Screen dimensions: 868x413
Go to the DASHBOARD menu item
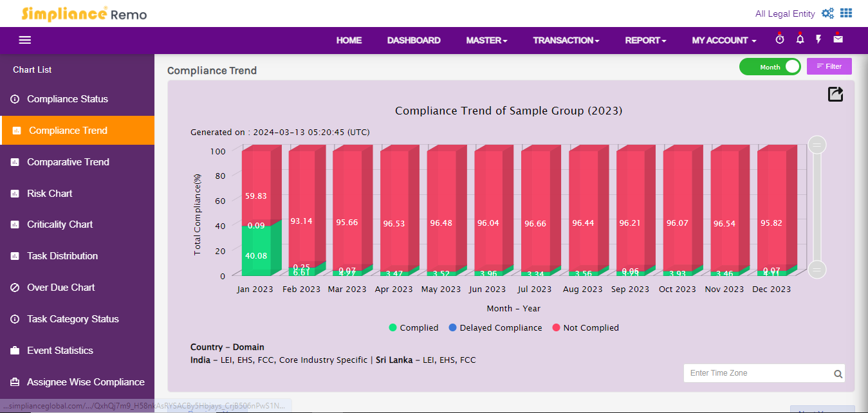414,40
